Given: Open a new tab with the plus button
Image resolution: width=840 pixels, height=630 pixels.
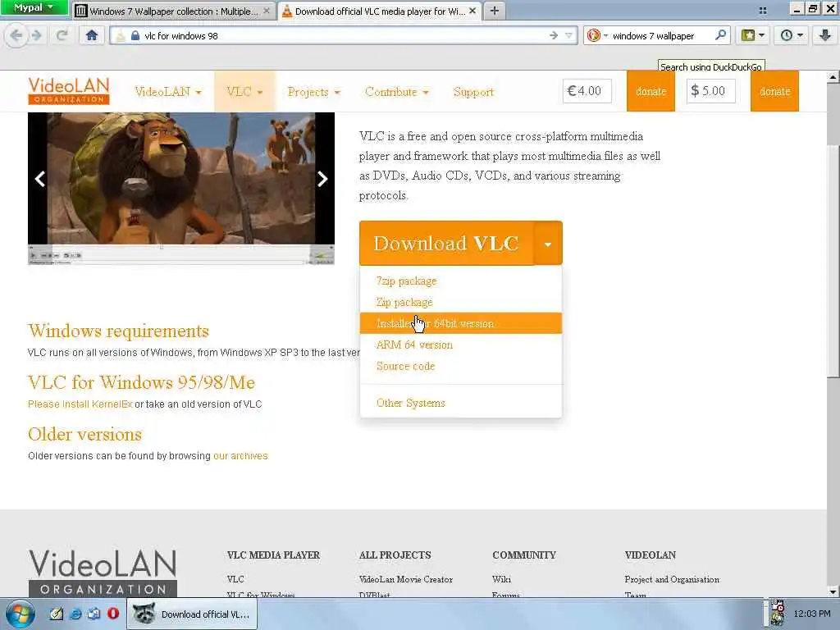Looking at the screenshot, I should pos(494,11).
